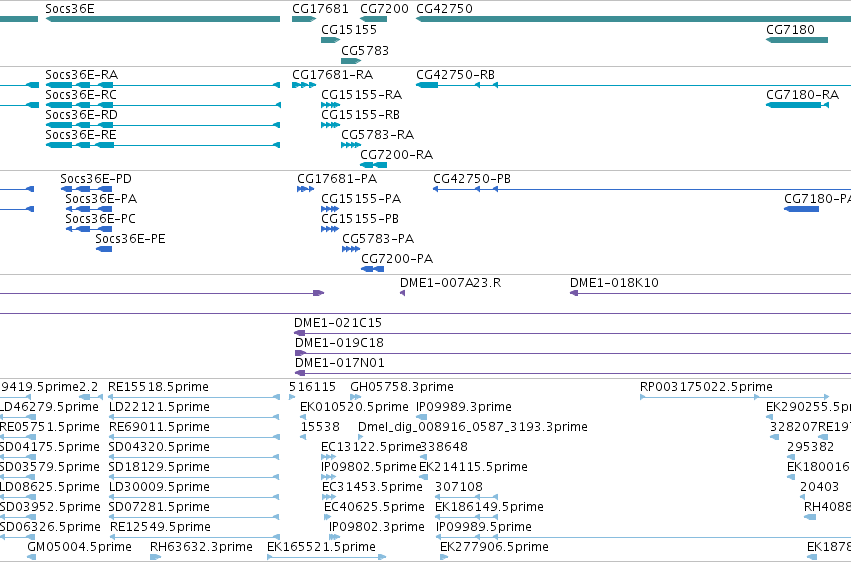Select transcript CG15155-RB
This screenshot has width=851, height=562.
pos(331,125)
